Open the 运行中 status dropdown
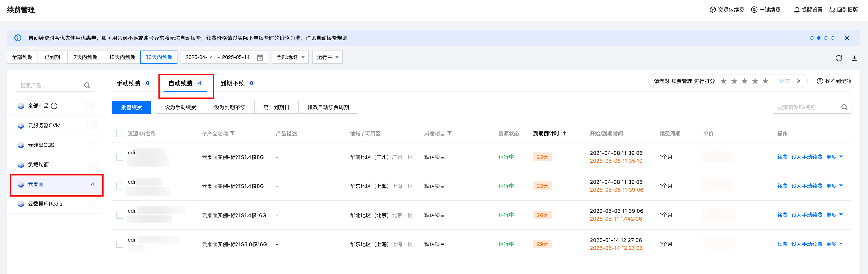Image resolution: width=868 pixels, height=274 pixels. coord(328,57)
